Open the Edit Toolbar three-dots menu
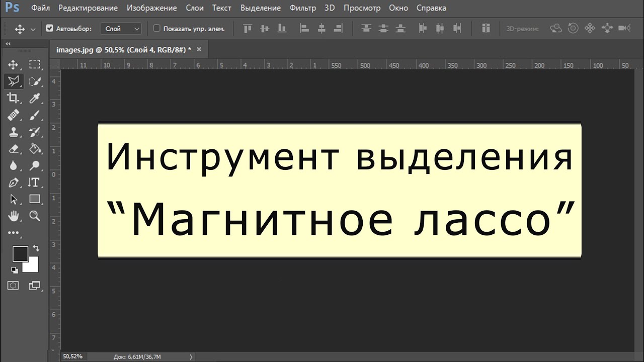Screen dimensions: 644x362 pos(13,233)
